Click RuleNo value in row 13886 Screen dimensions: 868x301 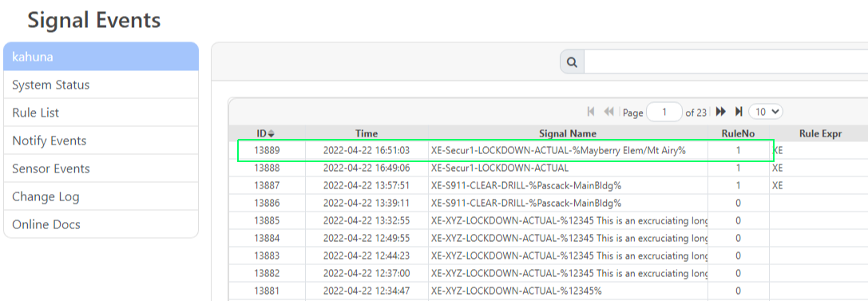click(739, 203)
